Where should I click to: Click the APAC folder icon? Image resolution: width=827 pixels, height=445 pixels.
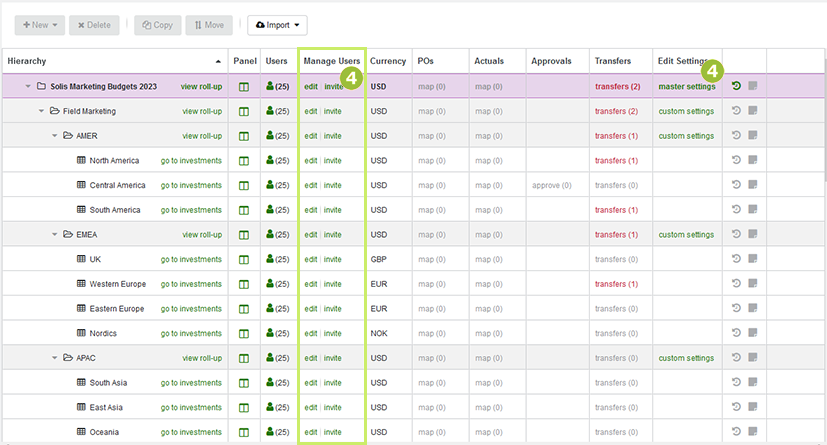click(x=68, y=357)
